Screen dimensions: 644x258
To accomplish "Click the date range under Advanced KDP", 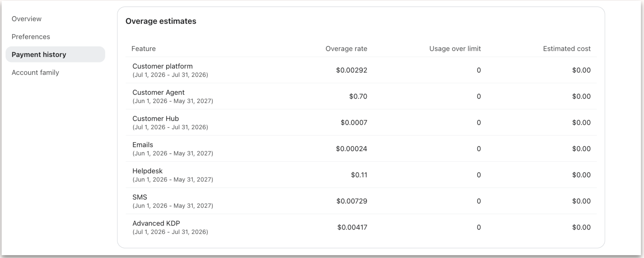I will 170,232.
